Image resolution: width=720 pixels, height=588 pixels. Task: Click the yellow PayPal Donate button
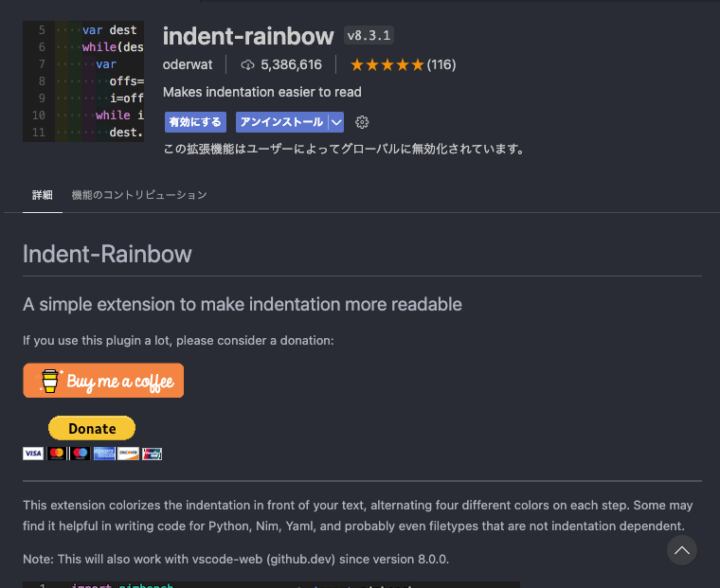point(92,428)
